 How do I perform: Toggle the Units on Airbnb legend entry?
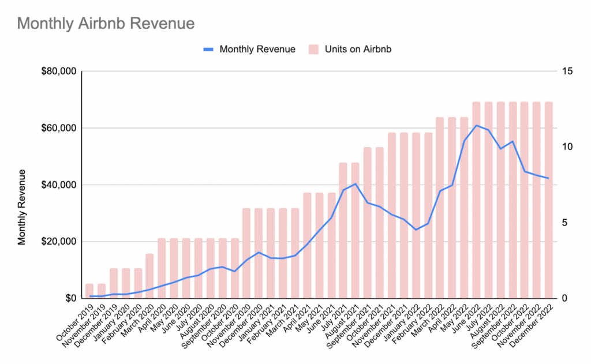click(x=359, y=50)
